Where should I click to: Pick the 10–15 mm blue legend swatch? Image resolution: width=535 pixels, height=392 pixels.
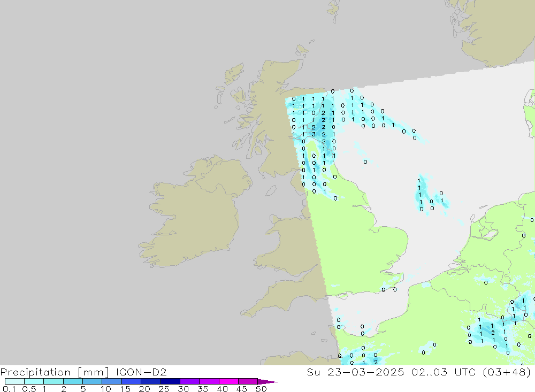112,381
